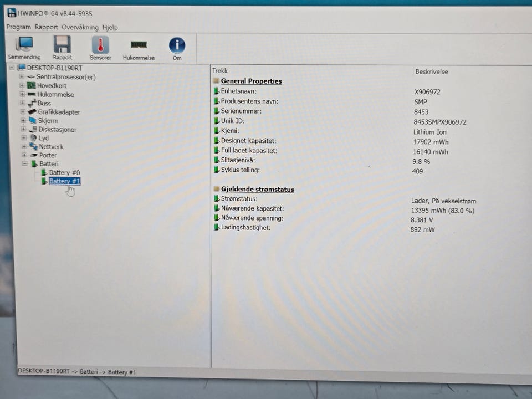
Task: Click the Strømstatus value Lader, På vekselstrøm
Action: [x=444, y=201]
